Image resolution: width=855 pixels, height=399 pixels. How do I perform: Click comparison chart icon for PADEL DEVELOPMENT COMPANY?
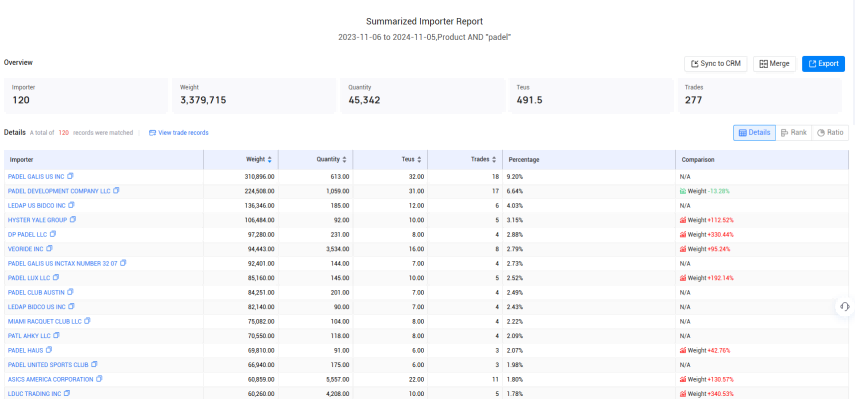point(683,191)
